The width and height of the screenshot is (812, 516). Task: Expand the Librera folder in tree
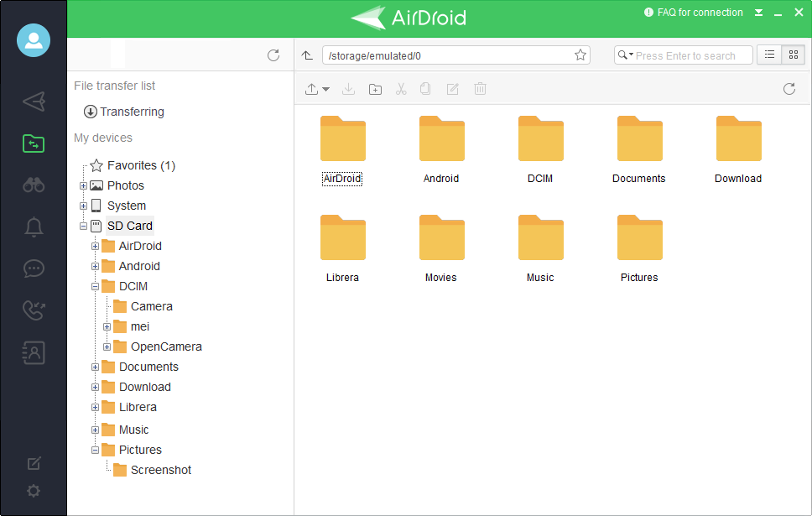coord(95,407)
